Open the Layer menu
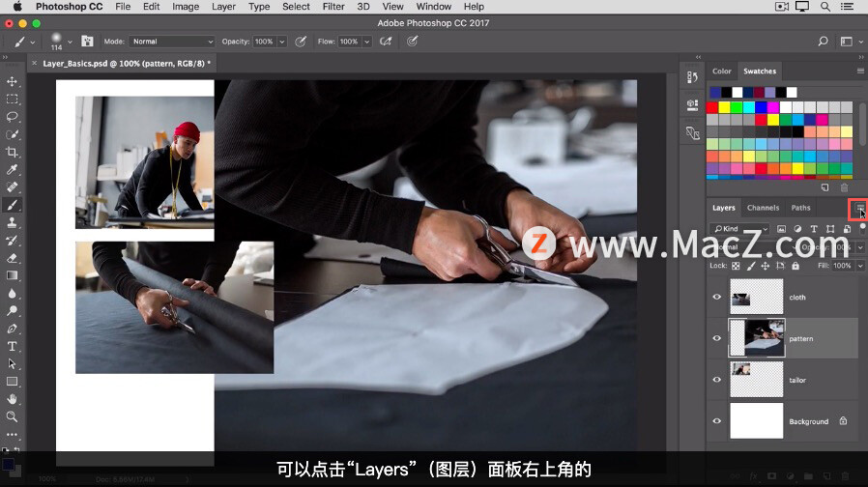The height and width of the screenshot is (487, 868). 223,7
